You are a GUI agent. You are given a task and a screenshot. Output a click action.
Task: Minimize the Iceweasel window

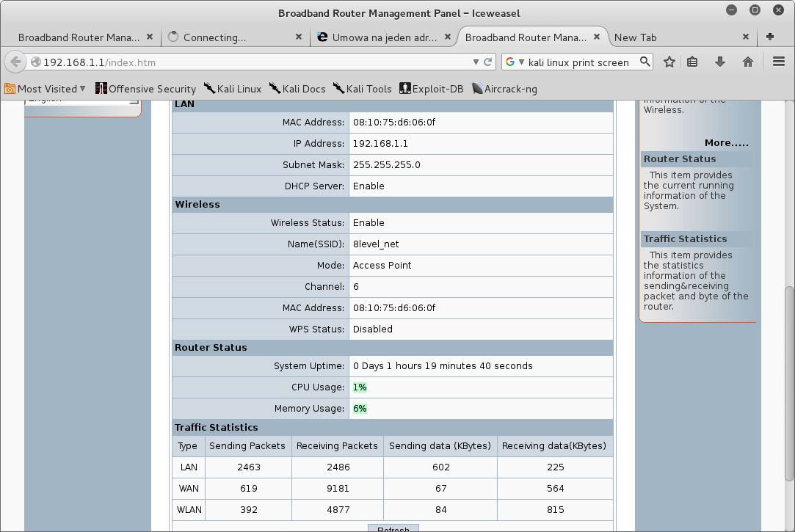(731, 10)
